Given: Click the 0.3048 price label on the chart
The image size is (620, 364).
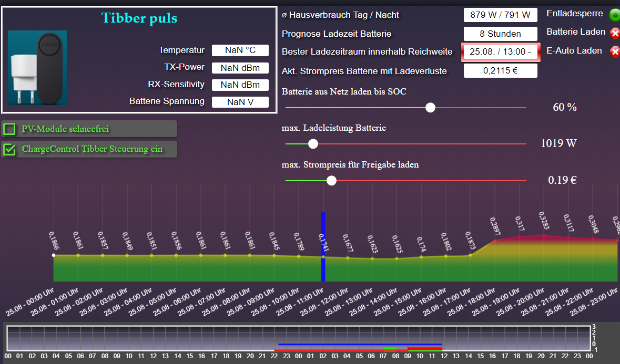Looking at the screenshot, I should pyautogui.click(x=593, y=224).
